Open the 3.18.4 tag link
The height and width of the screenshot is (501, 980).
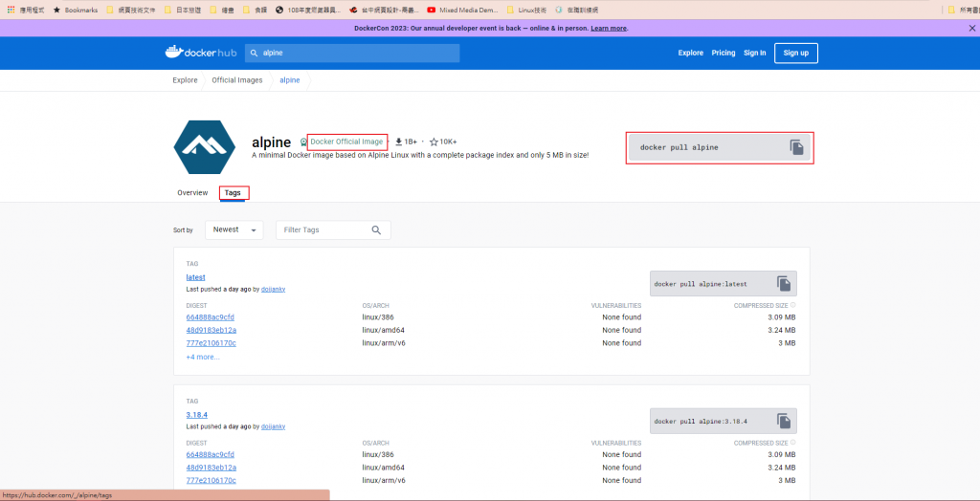click(x=197, y=415)
